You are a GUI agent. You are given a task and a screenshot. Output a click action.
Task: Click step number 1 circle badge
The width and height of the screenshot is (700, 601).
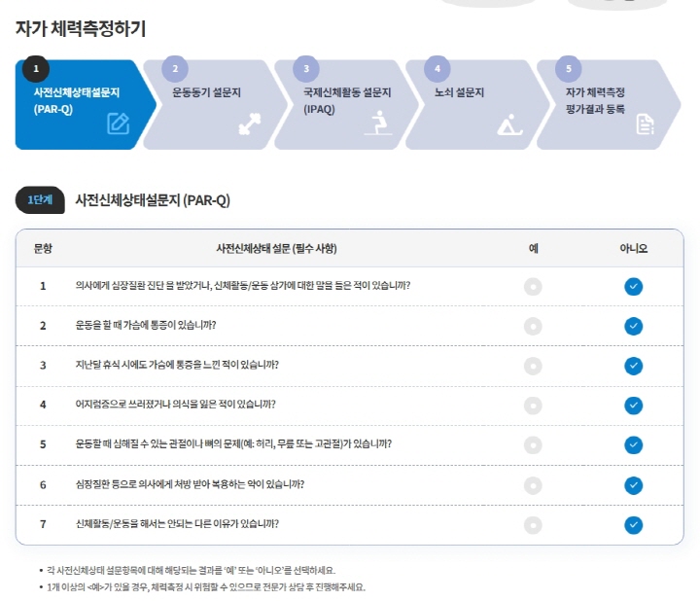[36, 69]
